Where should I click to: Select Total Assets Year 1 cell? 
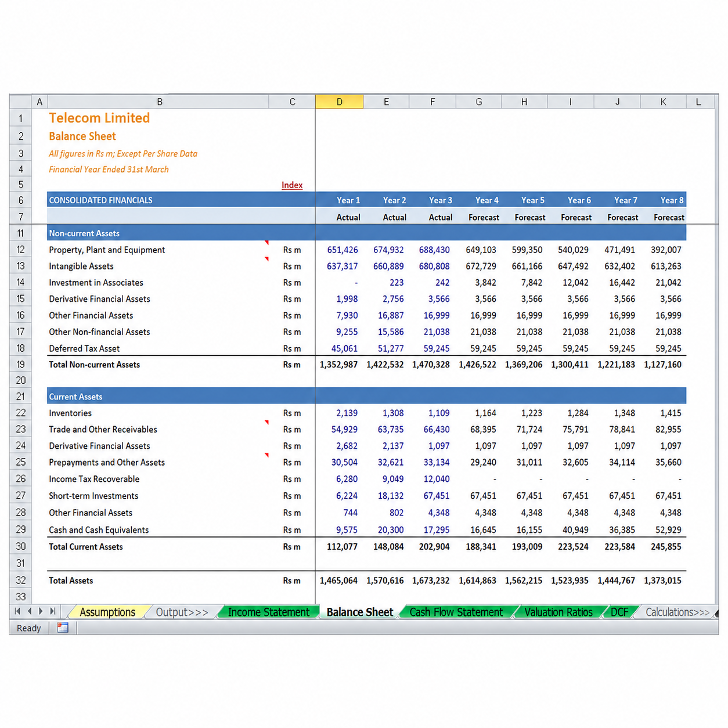click(338, 581)
